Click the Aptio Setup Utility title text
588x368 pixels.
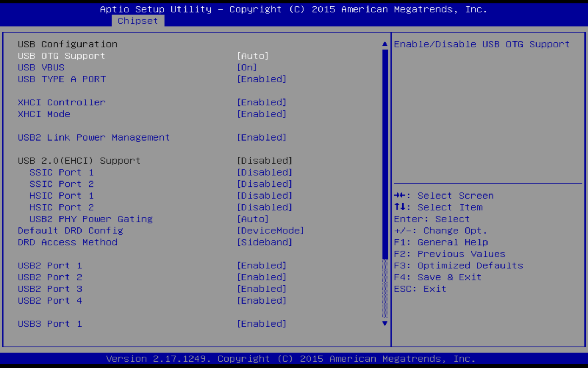(294, 9)
